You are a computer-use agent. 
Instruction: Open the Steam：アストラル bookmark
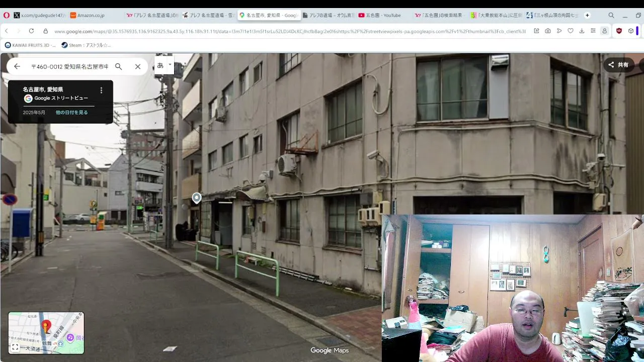pos(86,45)
